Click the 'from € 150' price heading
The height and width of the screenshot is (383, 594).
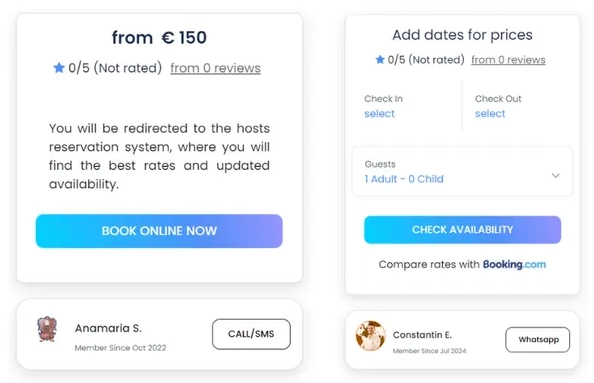pyautogui.click(x=159, y=38)
